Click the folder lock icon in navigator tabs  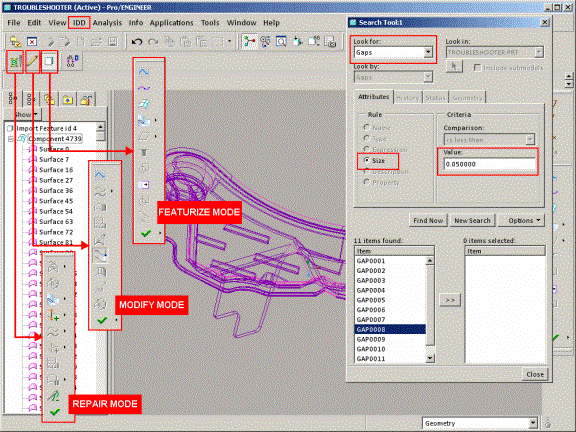(86, 99)
